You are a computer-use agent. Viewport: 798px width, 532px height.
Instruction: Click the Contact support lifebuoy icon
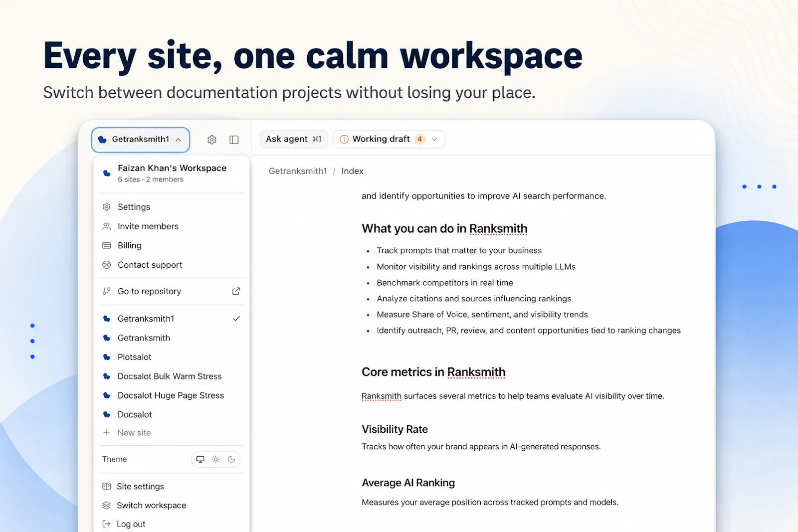pos(107,265)
